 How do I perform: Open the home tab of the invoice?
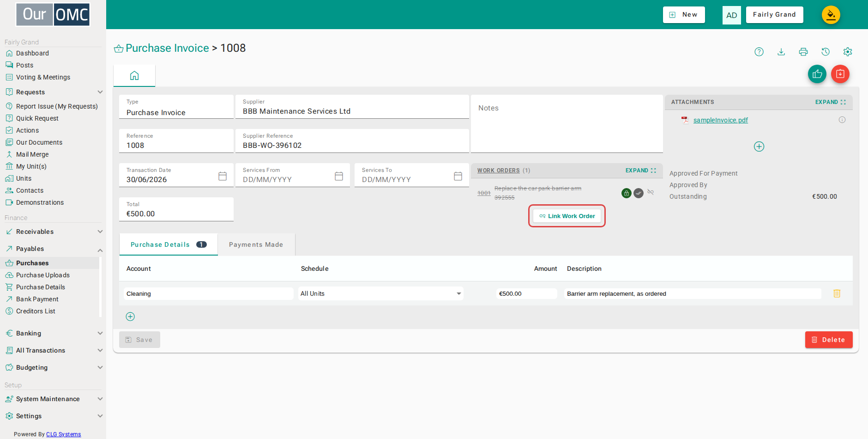pyautogui.click(x=134, y=75)
